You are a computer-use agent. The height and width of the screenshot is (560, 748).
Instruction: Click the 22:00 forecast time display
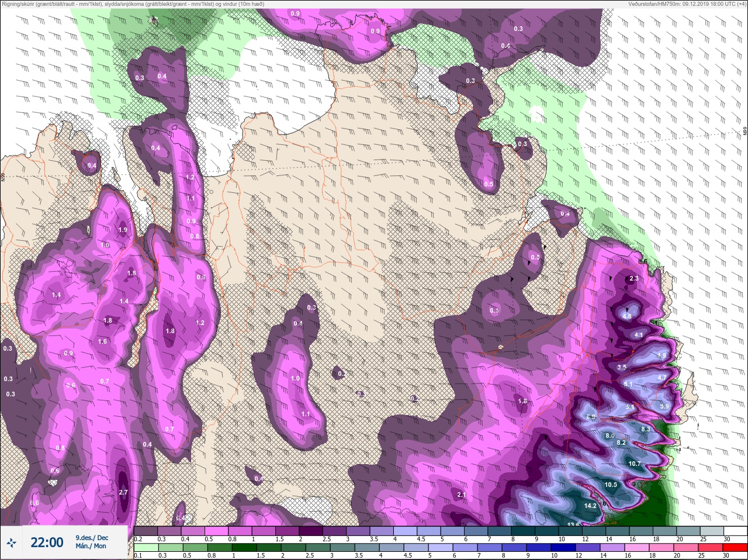47,542
